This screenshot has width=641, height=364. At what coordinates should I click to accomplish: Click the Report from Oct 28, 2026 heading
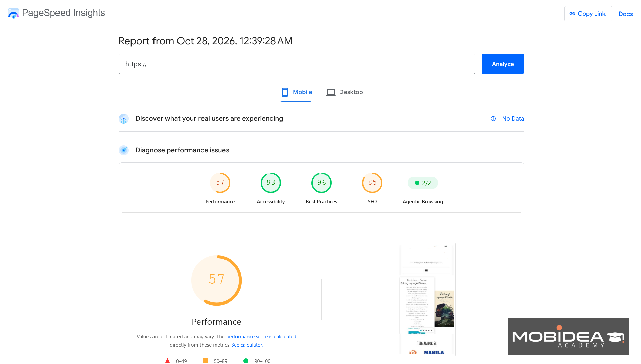pos(206,41)
